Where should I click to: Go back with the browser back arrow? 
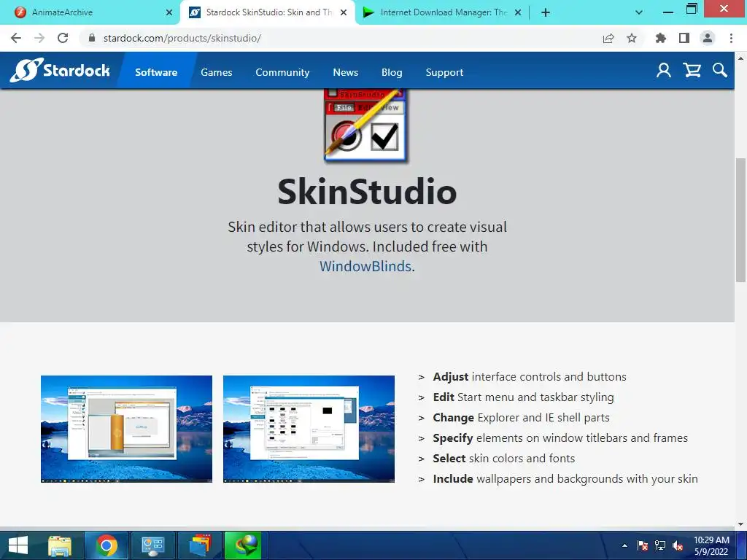coord(16,38)
